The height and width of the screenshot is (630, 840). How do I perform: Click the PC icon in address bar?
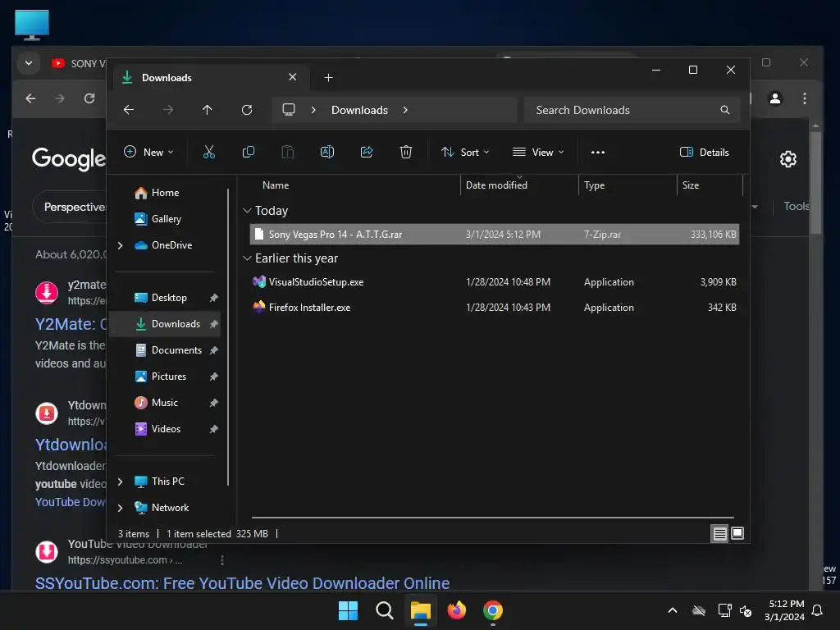tap(289, 110)
